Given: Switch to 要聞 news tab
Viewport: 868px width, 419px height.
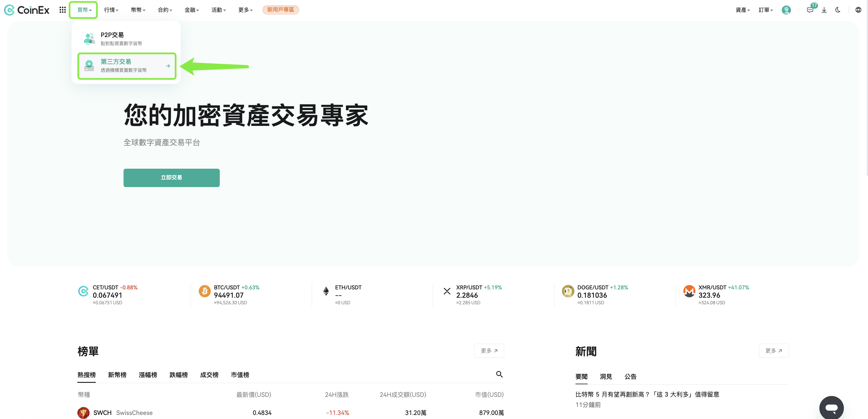Looking at the screenshot, I should click(x=581, y=376).
